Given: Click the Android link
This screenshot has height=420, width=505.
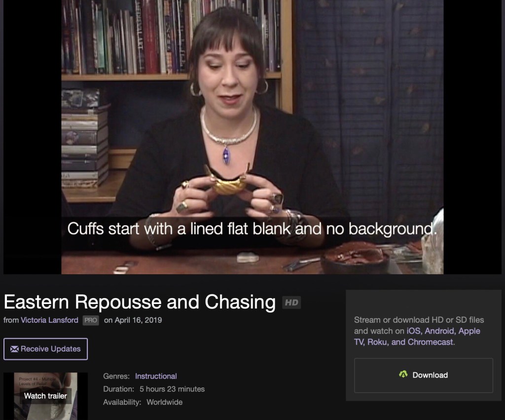Looking at the screenshot, I should (439, 331).
